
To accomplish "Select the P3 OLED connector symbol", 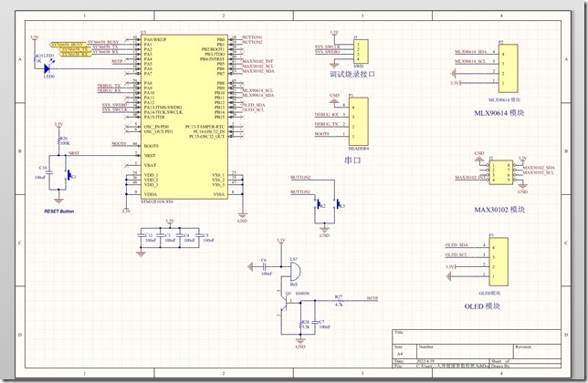I will click(499, 262).
